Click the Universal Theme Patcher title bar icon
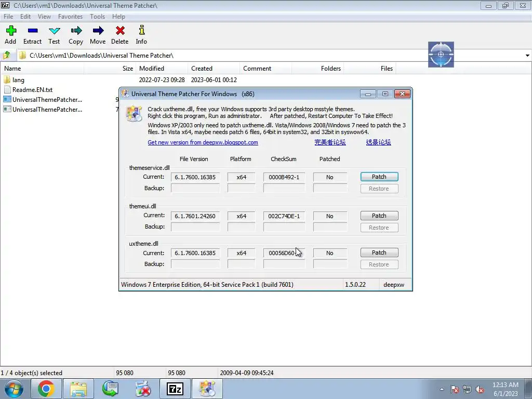This screenshot has width=532, height=399. (x=125, y=94)
